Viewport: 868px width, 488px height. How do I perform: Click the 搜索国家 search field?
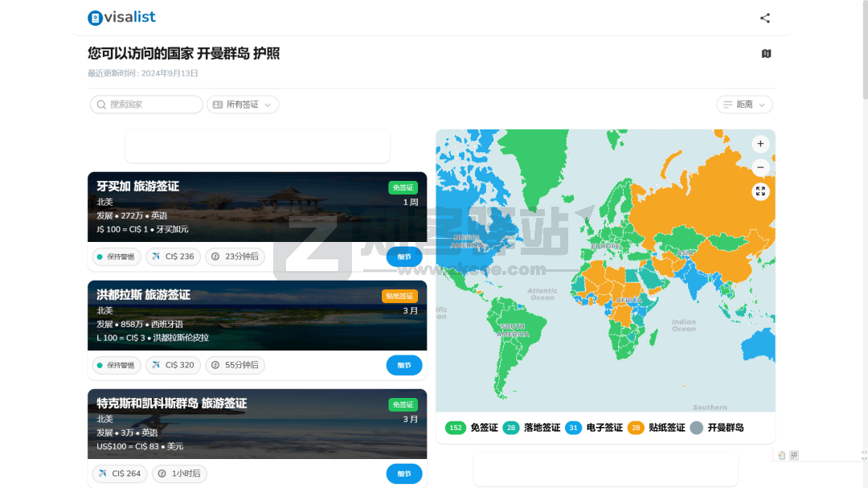tap(146, 105)
